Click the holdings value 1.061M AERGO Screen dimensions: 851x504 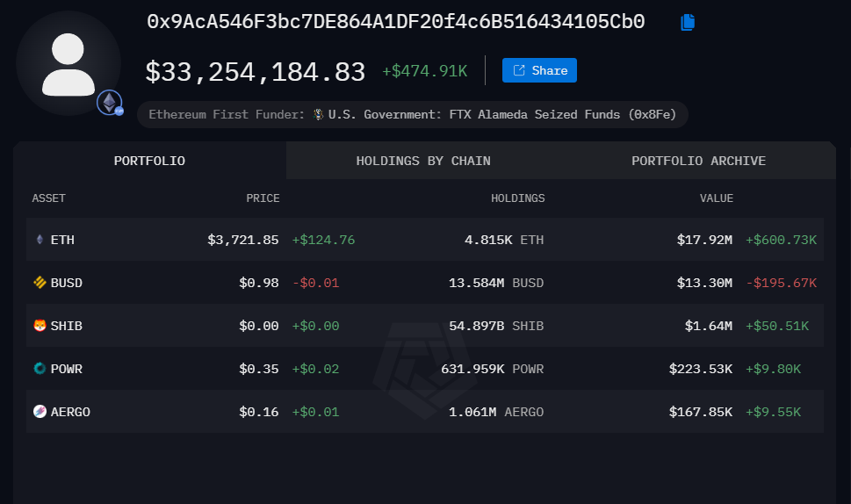[x=496, y=412]
